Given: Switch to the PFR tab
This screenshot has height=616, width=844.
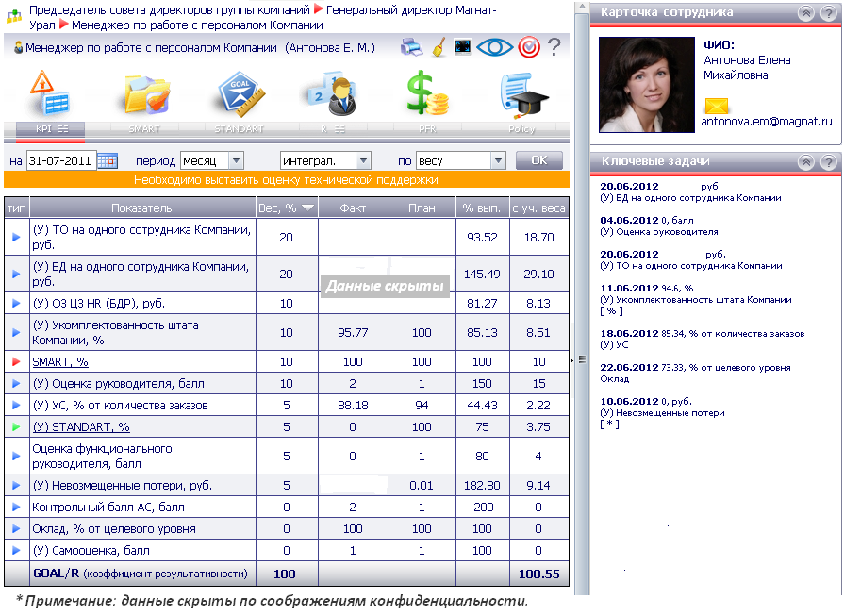Looking at the screenshot, I should click(x=427, y=129).
